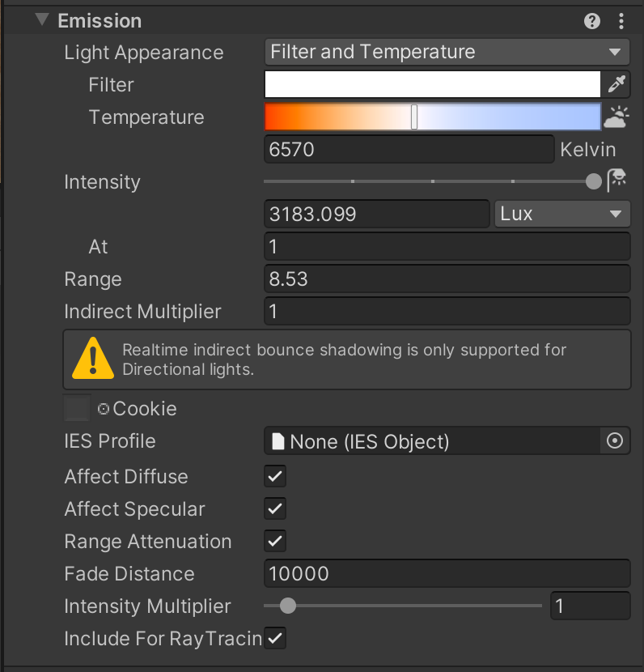Screen dimensions: 644x672
Task: Click the Temperature daylight preset icon
Action: coord(616,117)
